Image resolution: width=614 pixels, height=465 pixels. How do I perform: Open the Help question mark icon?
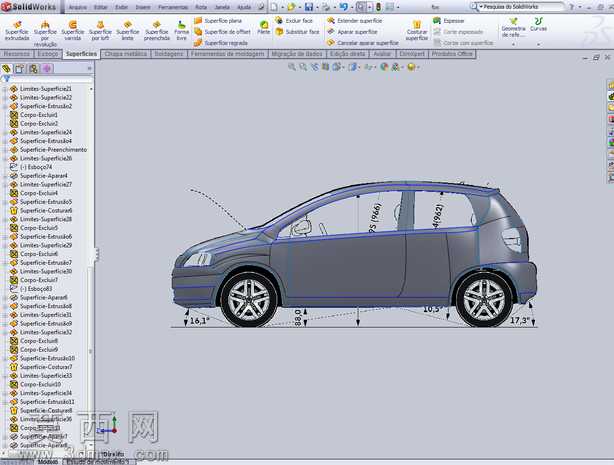click(x=571, y=7)
